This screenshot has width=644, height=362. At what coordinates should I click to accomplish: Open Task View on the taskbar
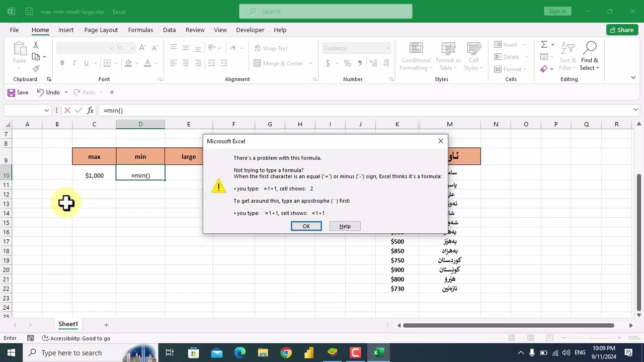[x=170, y=353]
